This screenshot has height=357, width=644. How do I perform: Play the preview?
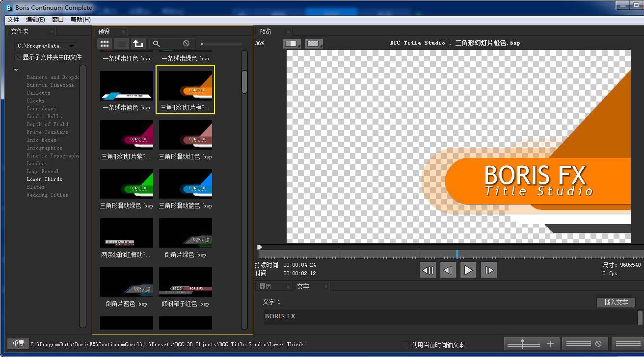(468, 270)
